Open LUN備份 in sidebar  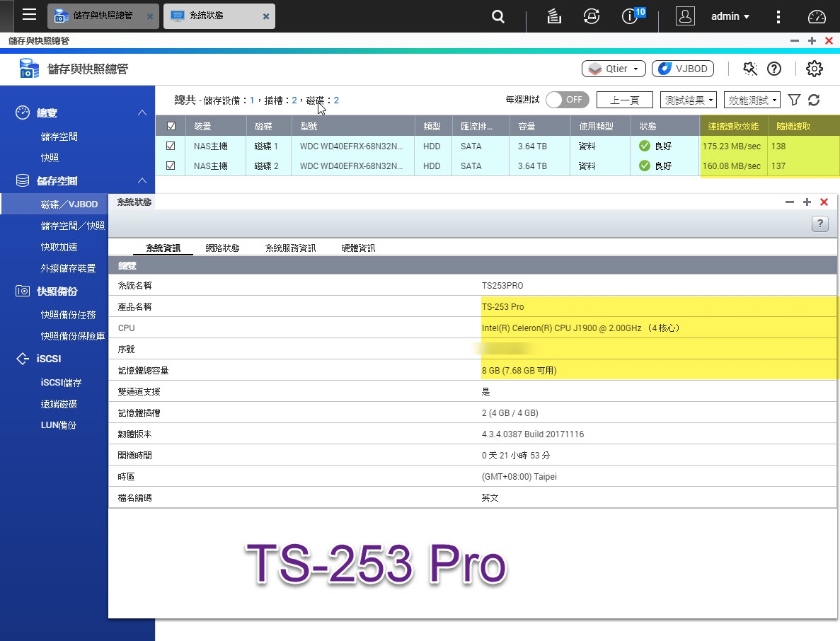(x=59, y=425)
